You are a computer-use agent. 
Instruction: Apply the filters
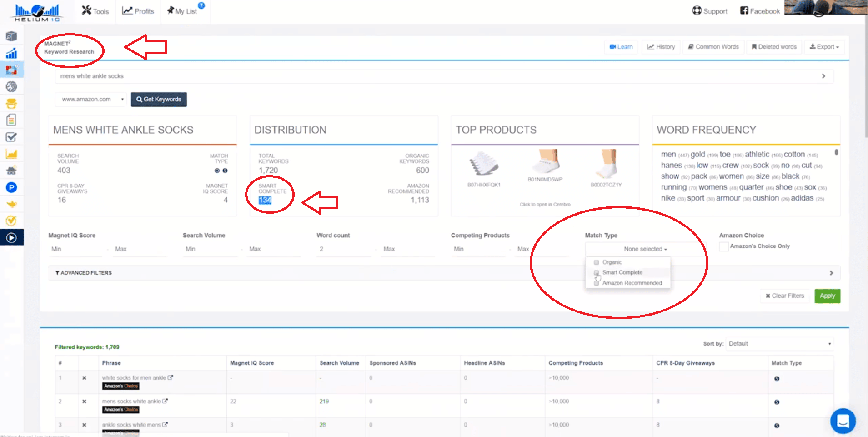pyautogui.click(x=827, y=296)
